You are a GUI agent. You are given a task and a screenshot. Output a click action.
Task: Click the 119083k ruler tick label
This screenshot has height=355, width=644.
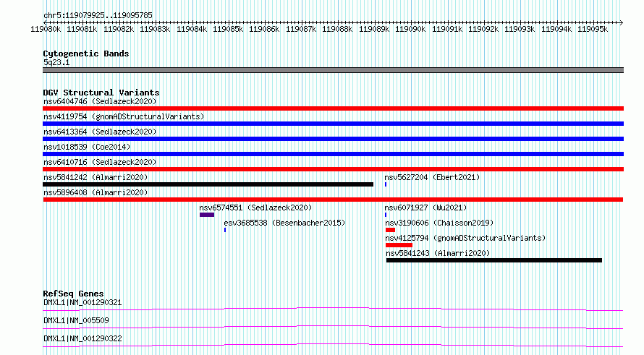pos(155,29)
